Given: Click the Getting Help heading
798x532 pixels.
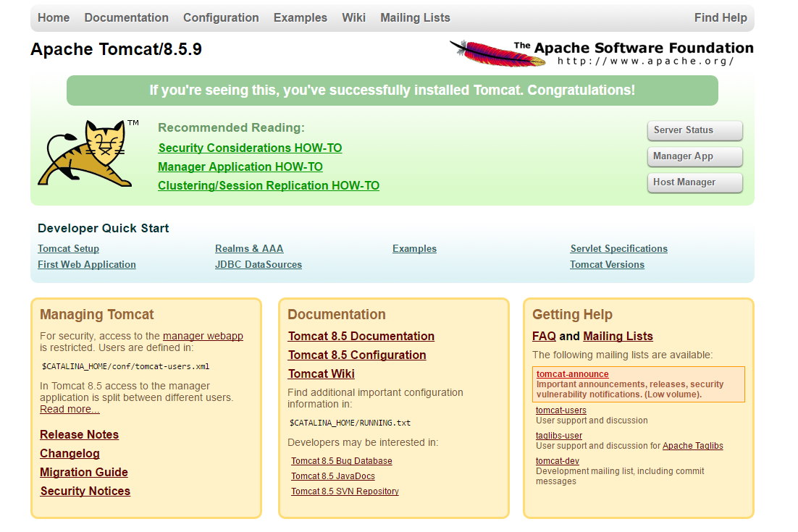Looking at the screenshot, I should 572,314.
